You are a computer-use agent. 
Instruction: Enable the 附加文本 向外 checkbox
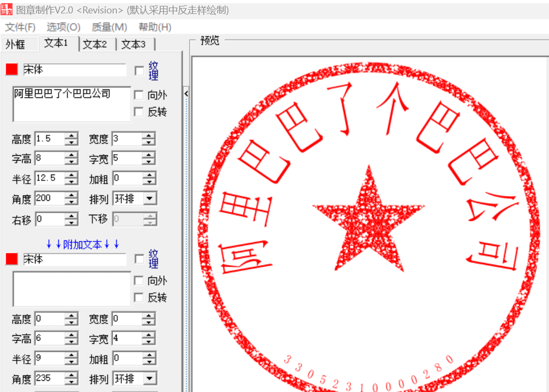point(139,281)
